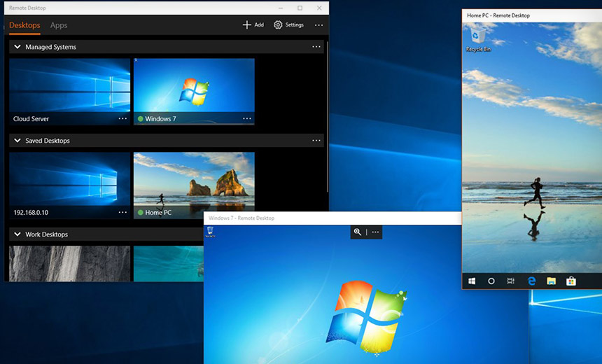Screen dimensions: 602x364
Task: Click the 192.168.0.10 tile label
Action: (31, 212)
